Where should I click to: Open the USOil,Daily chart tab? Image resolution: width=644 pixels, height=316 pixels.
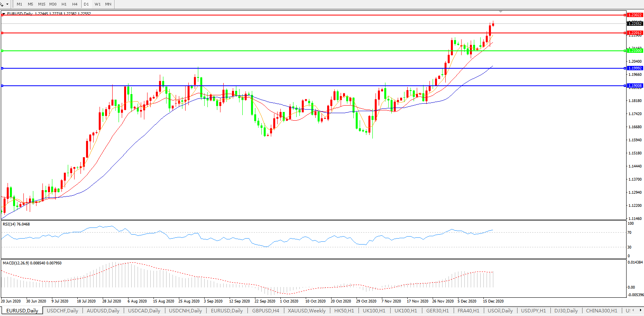pos(500,311)
